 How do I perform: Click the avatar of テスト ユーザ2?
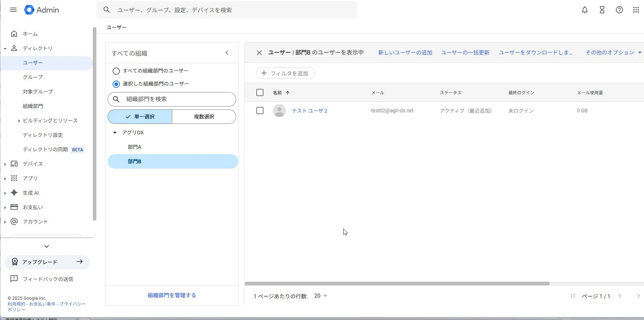(x=279, y=111)
